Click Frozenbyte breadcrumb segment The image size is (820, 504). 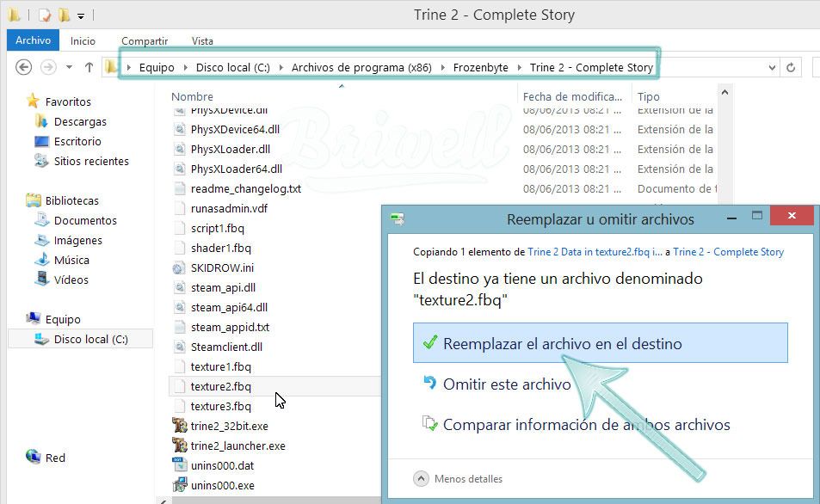pos(481,67)
